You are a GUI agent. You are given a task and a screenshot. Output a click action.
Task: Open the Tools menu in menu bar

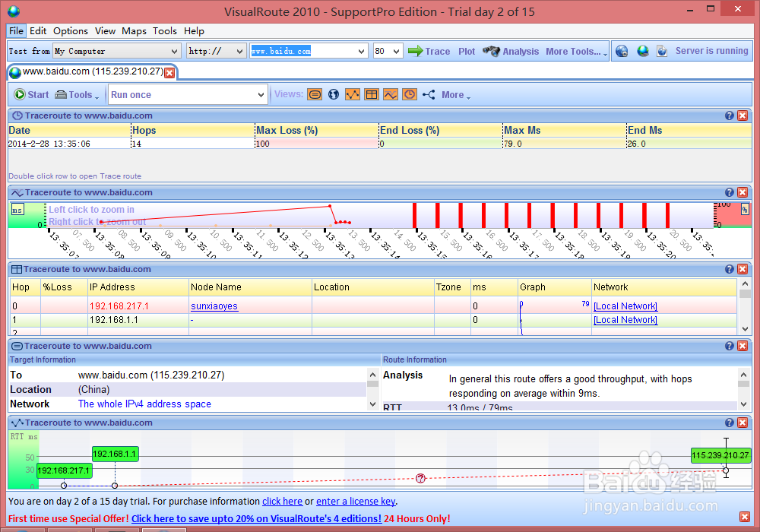tap(165, 30)
